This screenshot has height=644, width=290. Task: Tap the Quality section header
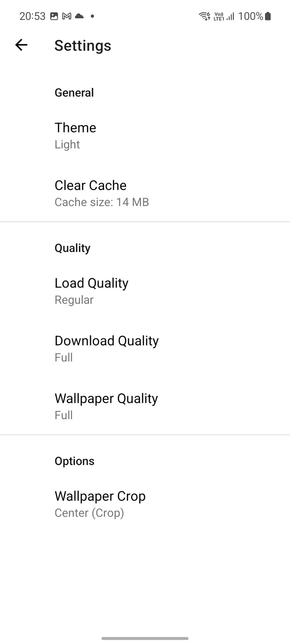(72, 248)
